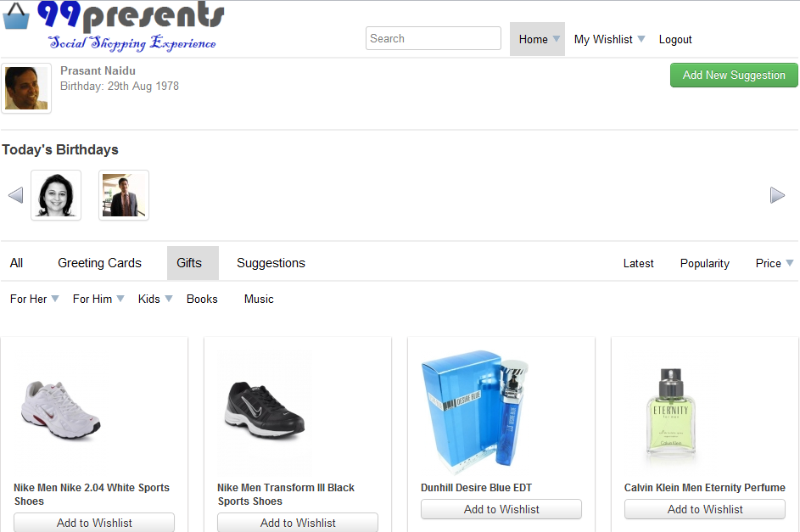Image resolution: width=800 pixels, height=532 pixels.
Task: Focus the Search input field
Action: (434, 38)
